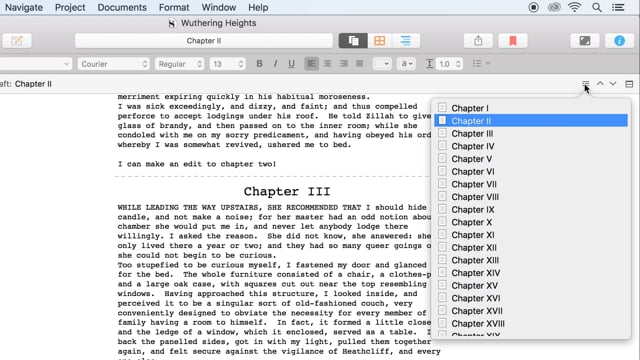Toggle bold formatting
The height and width of the screenshot is (360, 640).
(x=259, y=64)
